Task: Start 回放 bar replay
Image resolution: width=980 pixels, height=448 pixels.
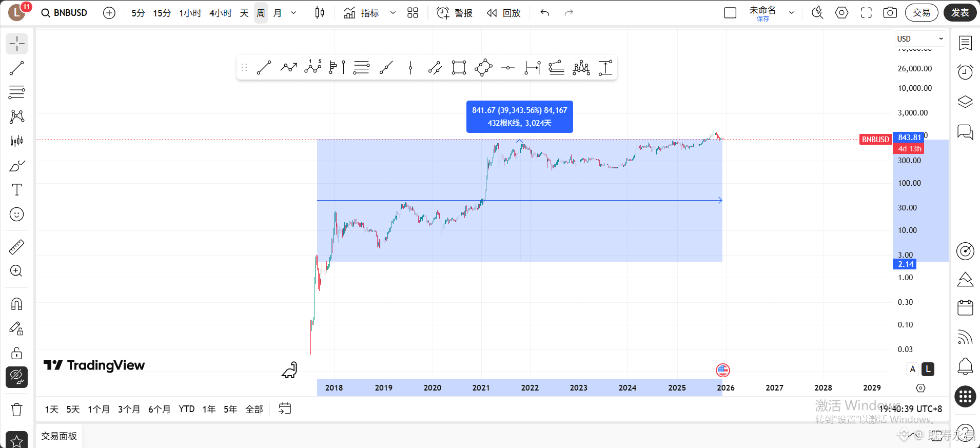Action: pos(504,13)
